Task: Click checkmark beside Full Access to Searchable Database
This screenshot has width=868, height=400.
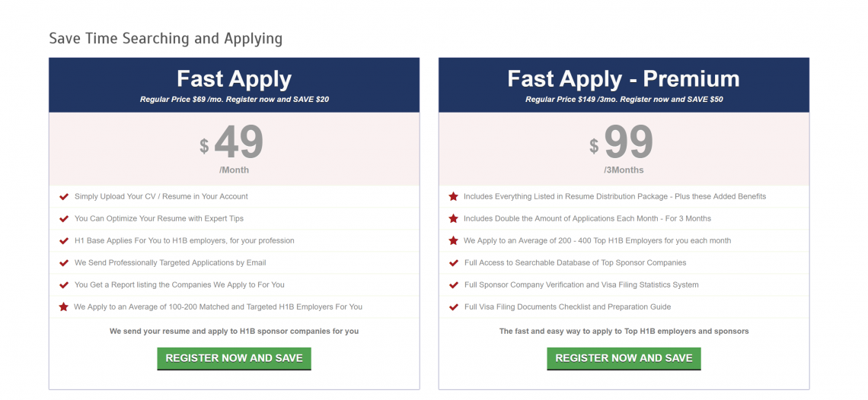Action: coord(453,263)
